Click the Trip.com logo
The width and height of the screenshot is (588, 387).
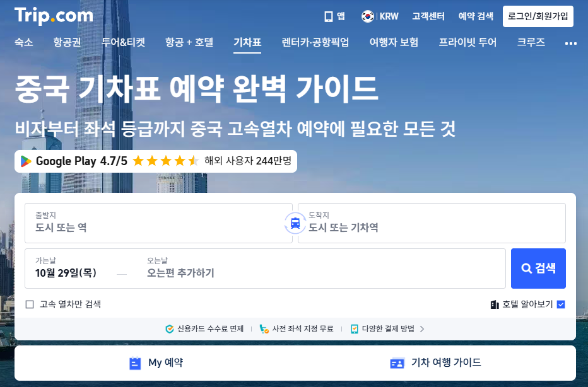click(x=54, y=16)
